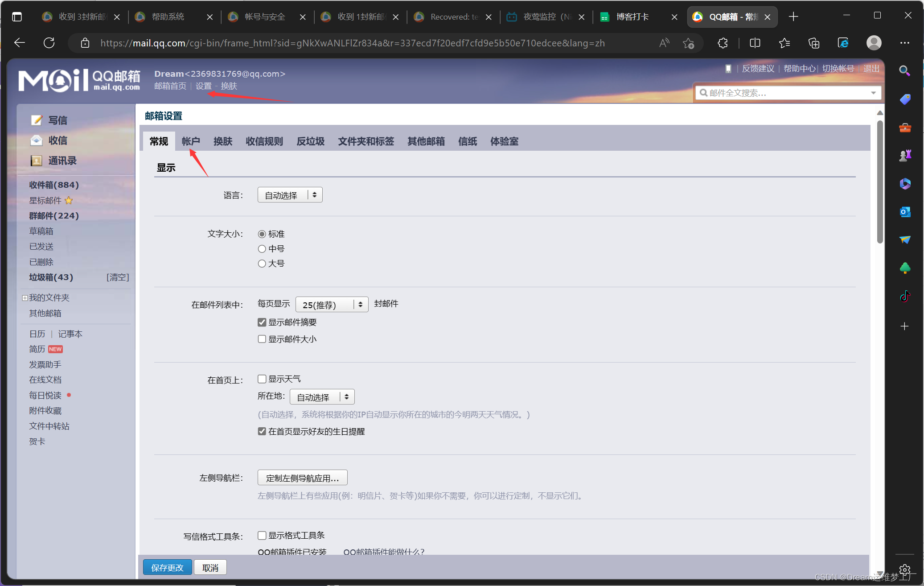Image resolution: width=924 pixels, height=586 pixels.
Task: Open the 每页显示 25(推荐) dropdown
Action: pyautogui.click(x=332, y=305)
